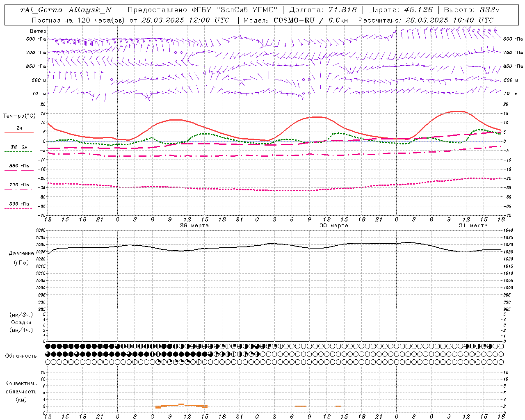The image size is (525, 420).
Task: Click the 500 м wind level label on left axis
Action: [39, 80]
